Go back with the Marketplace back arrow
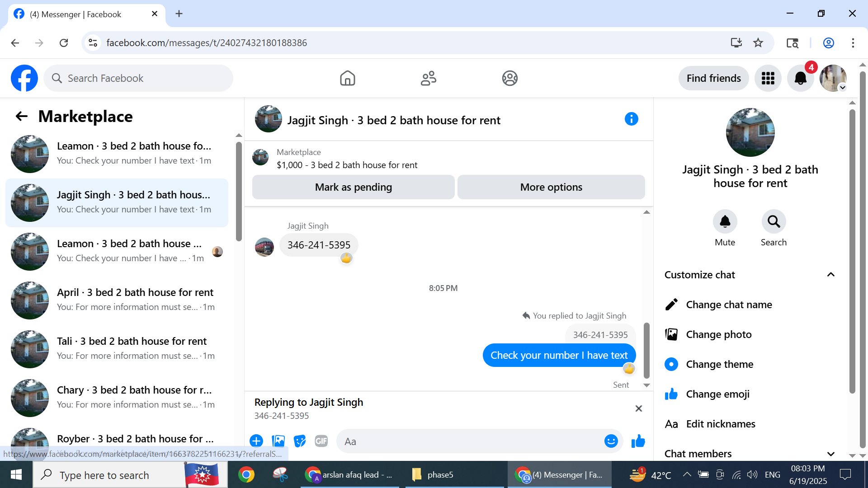This screenshot has height=488, width=868. pos(22,117)
